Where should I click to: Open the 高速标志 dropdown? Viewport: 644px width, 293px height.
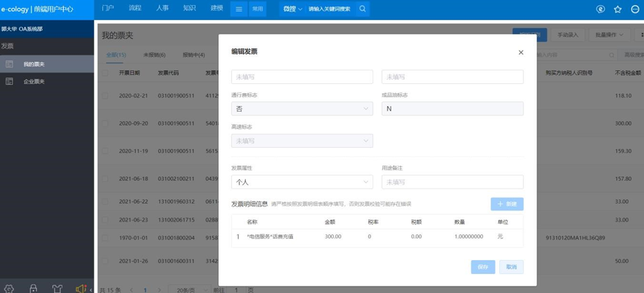(302, 141)
